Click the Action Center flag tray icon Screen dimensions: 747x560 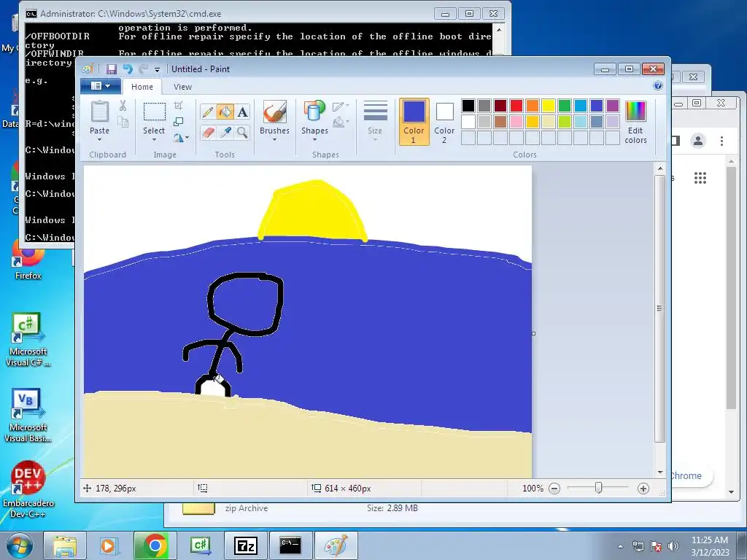click(x=656, y=546)
